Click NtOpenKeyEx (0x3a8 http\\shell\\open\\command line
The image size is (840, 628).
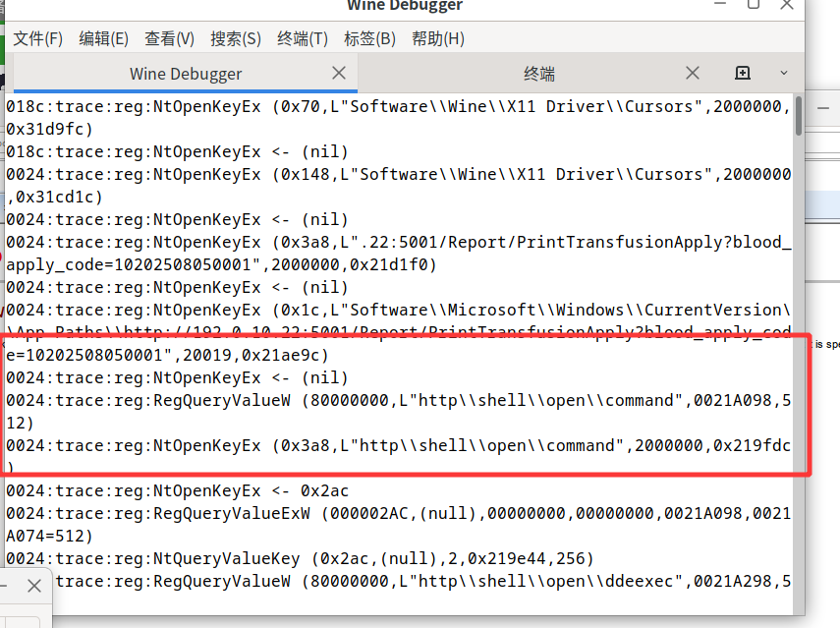399,446
